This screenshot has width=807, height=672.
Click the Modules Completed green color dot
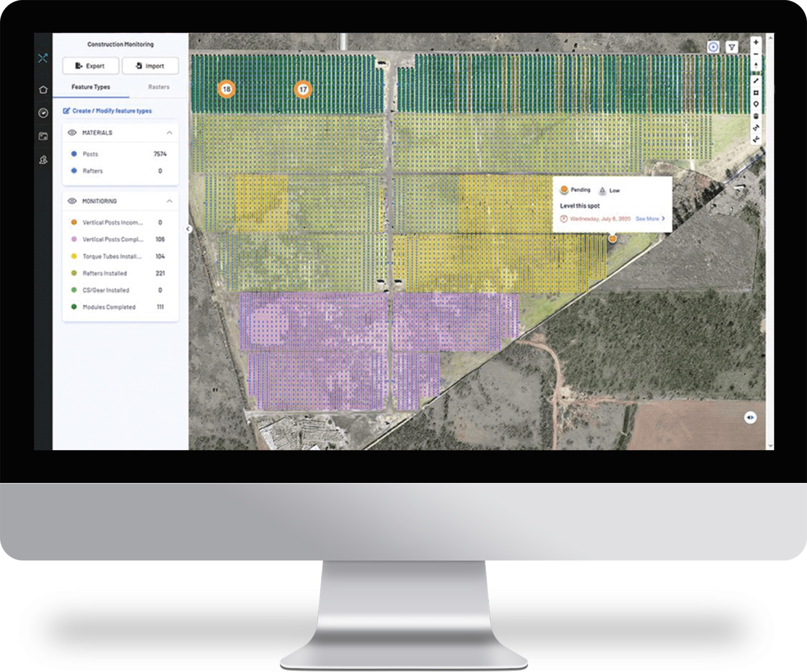click(x=74, y=307)
